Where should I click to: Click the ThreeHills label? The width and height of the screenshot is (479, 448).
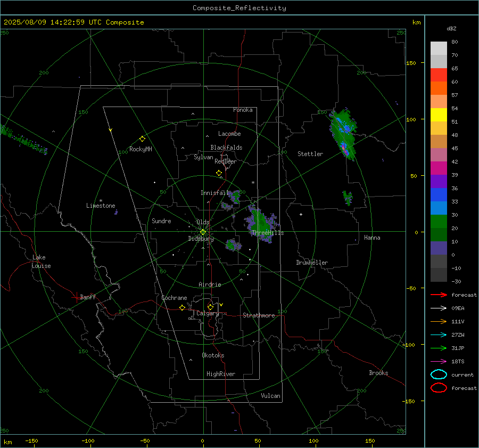[x=268, y=233]
